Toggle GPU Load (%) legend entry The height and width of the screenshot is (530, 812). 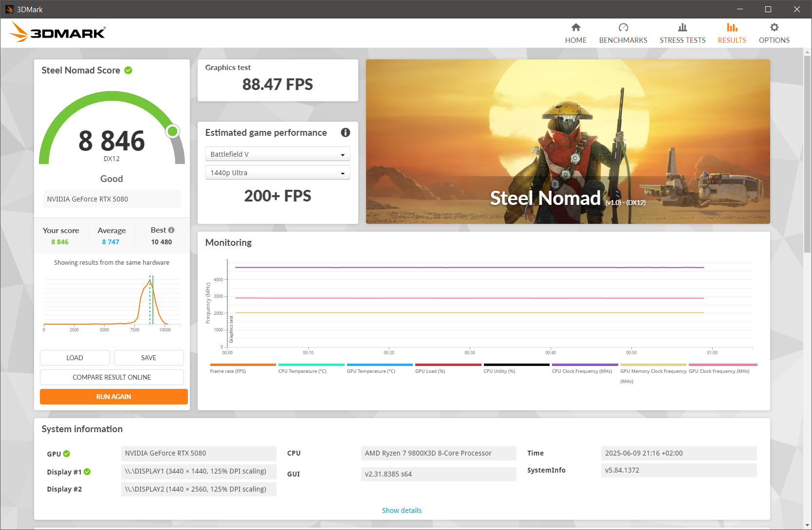430,371
